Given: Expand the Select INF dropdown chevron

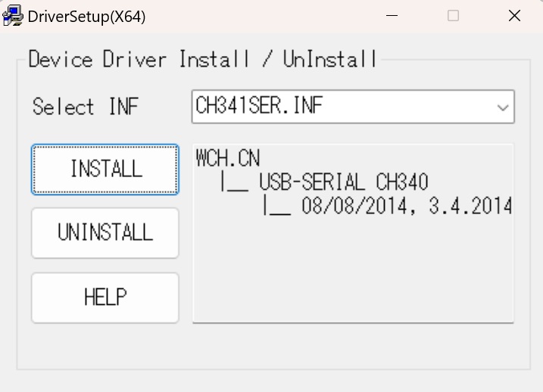Looking at the screenshot, I should pos(502,107).
